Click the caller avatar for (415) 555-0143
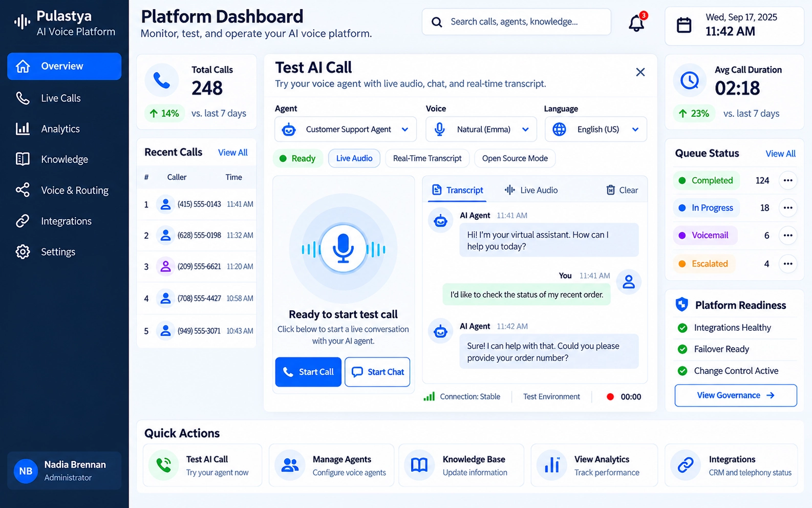 tap(165, 204)
